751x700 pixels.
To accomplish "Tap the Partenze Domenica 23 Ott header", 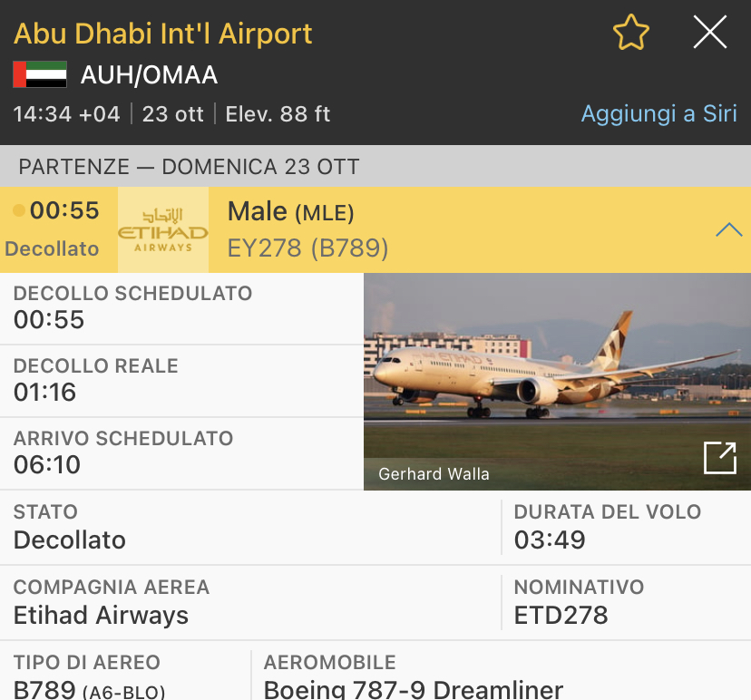I will [x=189, y=167].
